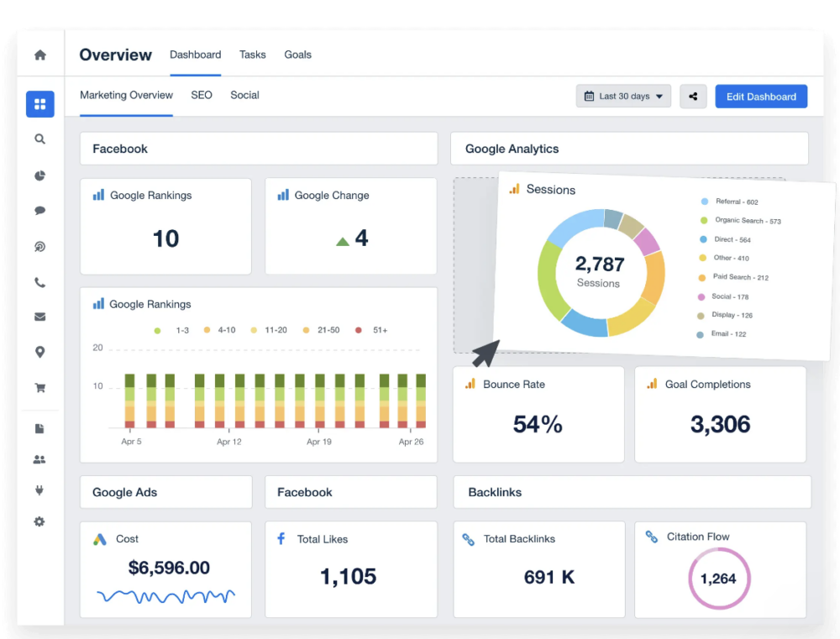840x639 pixels.
Task: Click the yellow Paid Search color dot
Action: coord(704,277)
